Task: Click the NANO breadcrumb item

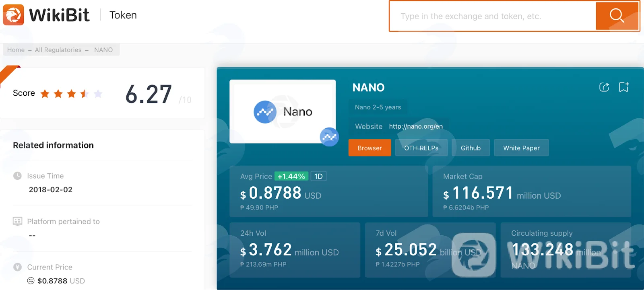Action: pyautogui.click(x=103, y=50)
